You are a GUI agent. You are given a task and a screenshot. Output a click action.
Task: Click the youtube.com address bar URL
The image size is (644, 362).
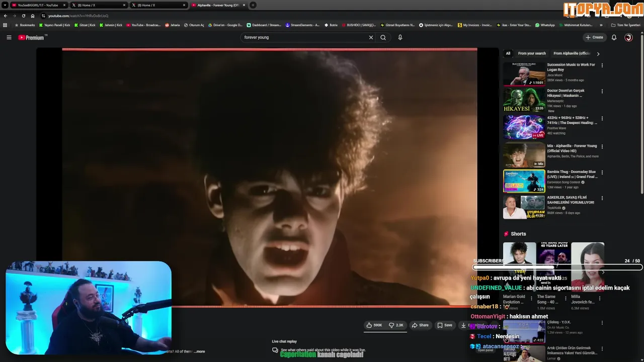(x=78, y=16)
